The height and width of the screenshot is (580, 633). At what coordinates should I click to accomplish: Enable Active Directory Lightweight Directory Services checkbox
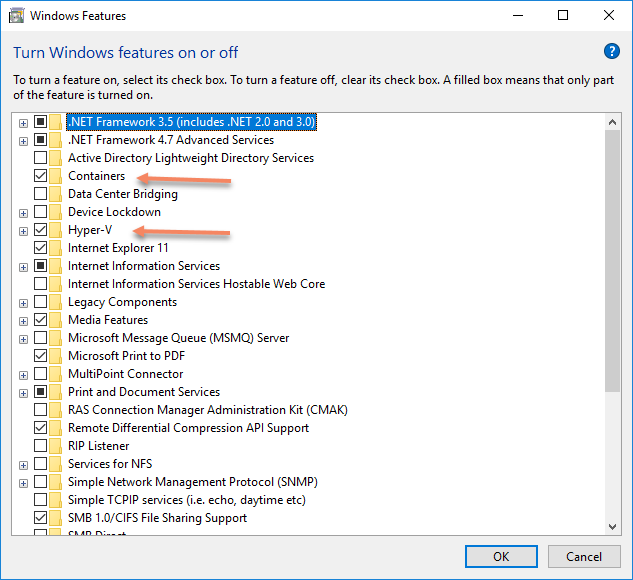tap(40, 157)
